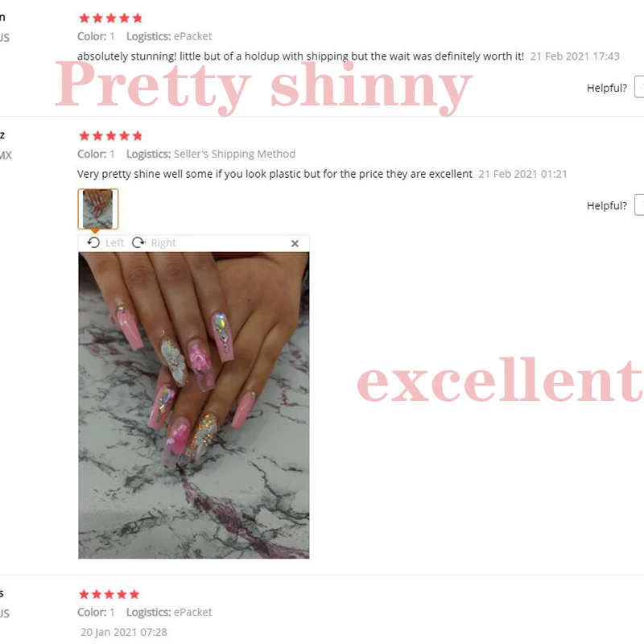Image resolution: width=644 pixels, height=644 pixels.
Task: Click the "Seller's Shipping Method" logistics label
Action: [234, 154]
